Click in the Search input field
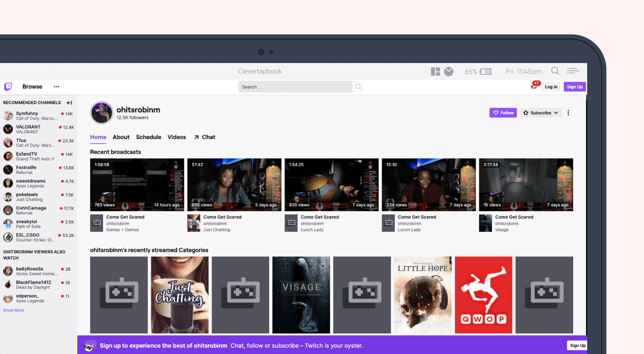Image resolution: width=644 pixels, height=354 pixels. 295,87
